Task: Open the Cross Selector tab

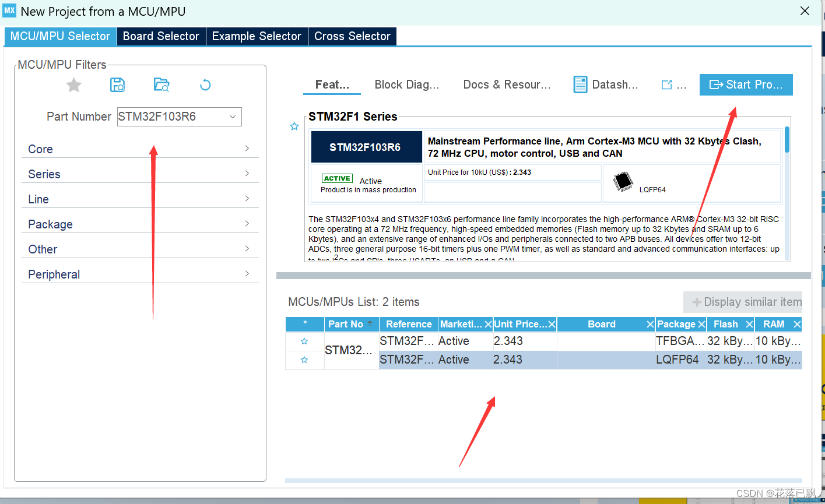Action: coord(352,36)
